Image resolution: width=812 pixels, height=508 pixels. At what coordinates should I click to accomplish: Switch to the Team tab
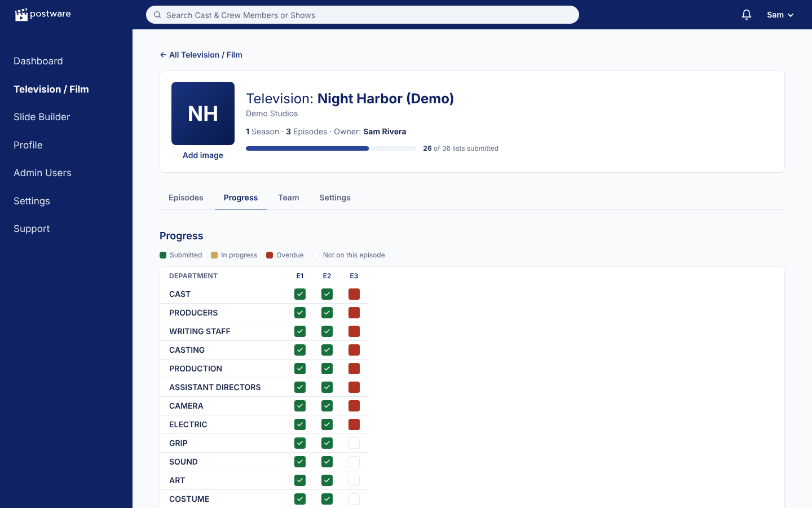(289, 198)
